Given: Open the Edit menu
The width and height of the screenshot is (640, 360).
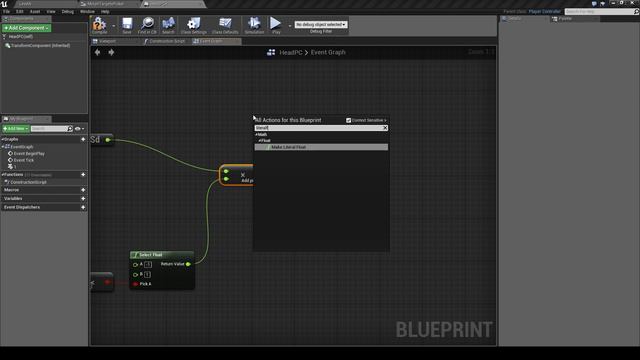Looking at the screenshot, I should pos(19,11).
